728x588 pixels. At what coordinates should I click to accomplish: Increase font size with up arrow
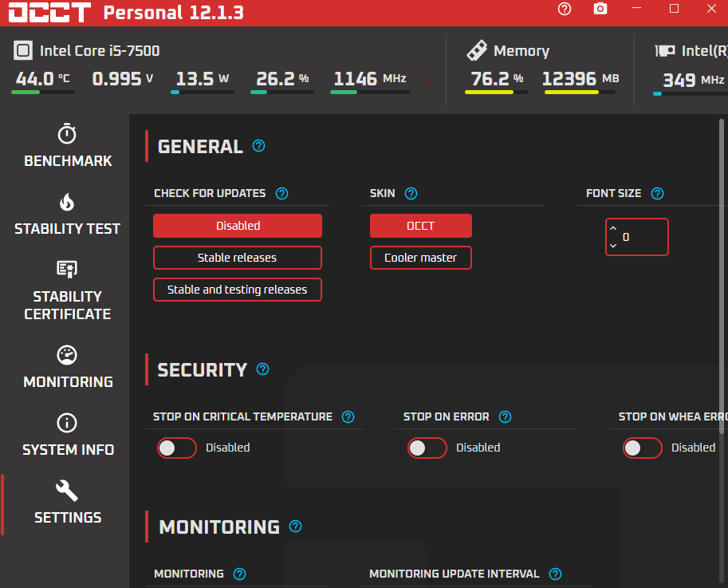(x=613, y=228)
